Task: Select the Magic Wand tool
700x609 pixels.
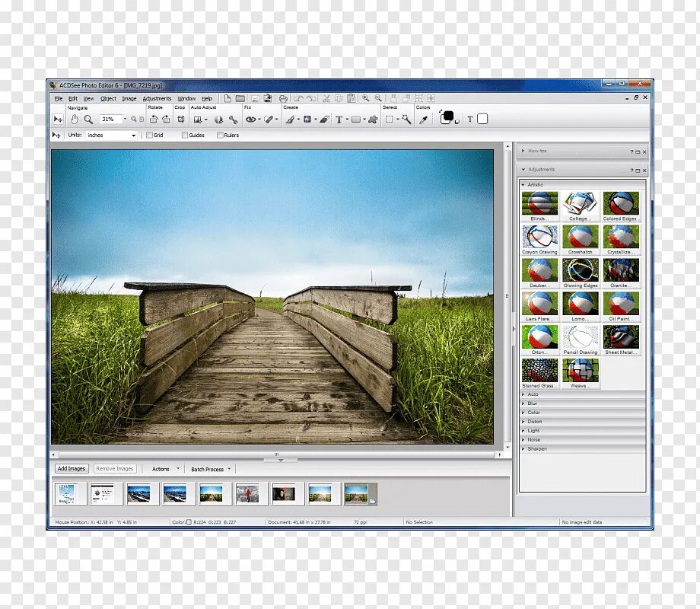Action: pyautogui.click(x=406, y=120)
